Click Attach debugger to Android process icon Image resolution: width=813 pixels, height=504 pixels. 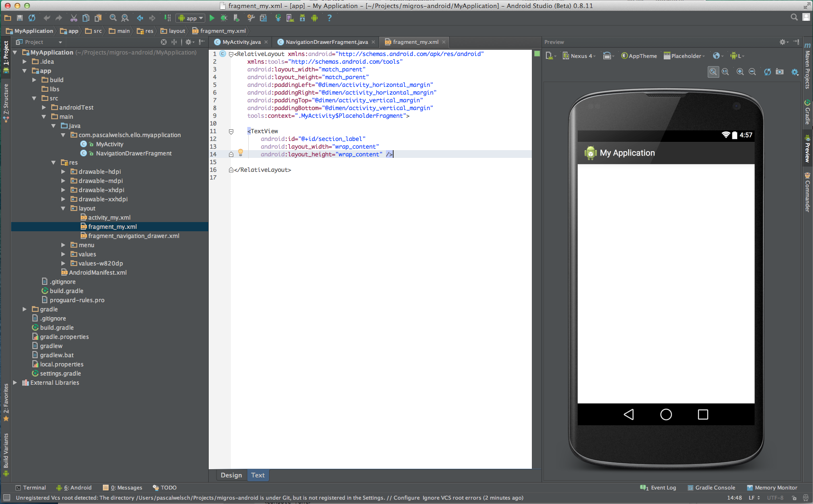click(236, 18)
